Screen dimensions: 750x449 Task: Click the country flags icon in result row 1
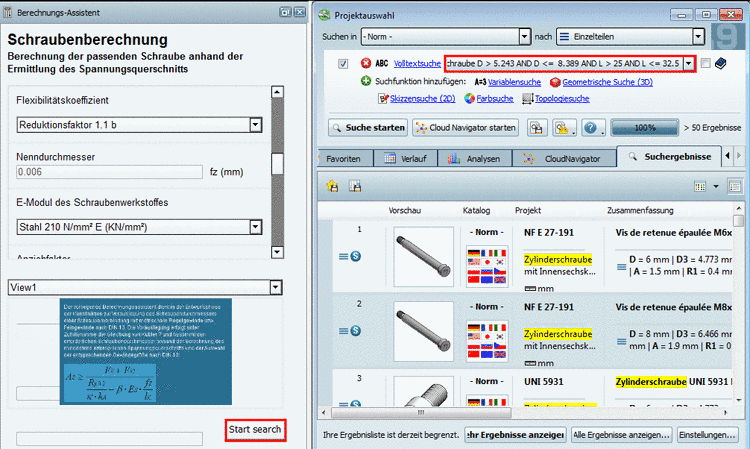pyautogui.click(x=487, y=266)
